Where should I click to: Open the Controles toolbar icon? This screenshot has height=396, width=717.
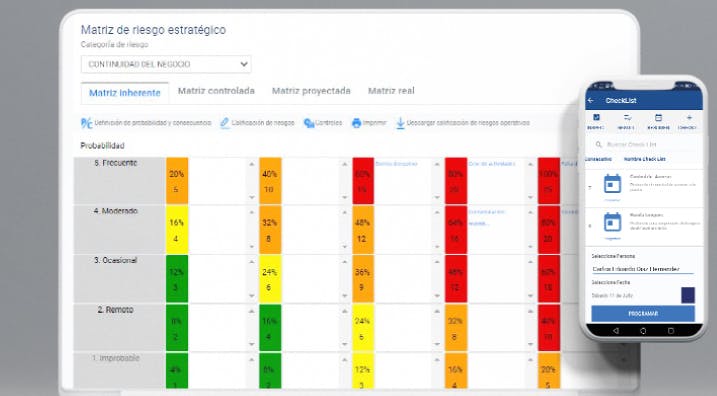(x=309, y=123)
